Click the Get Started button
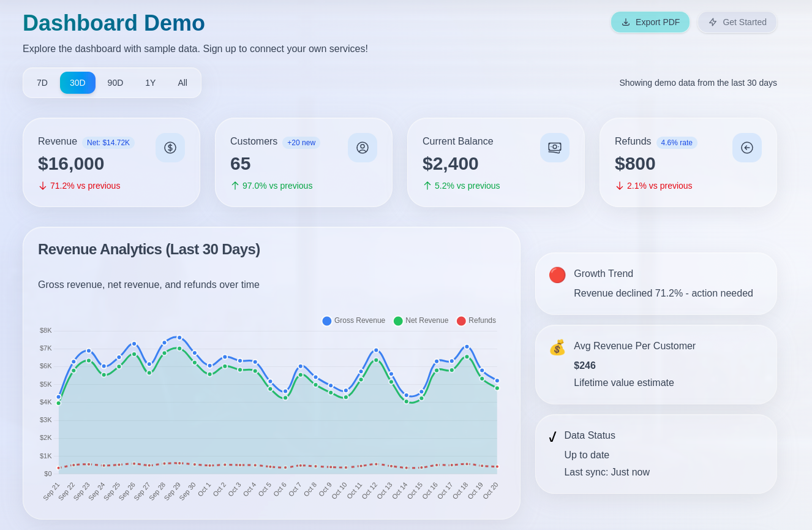 (737, 21)
